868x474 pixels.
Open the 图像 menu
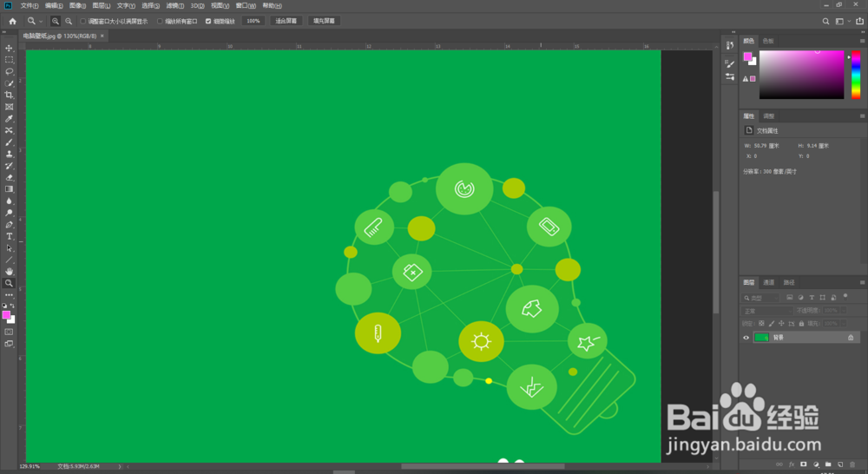(x=77, y=5)
